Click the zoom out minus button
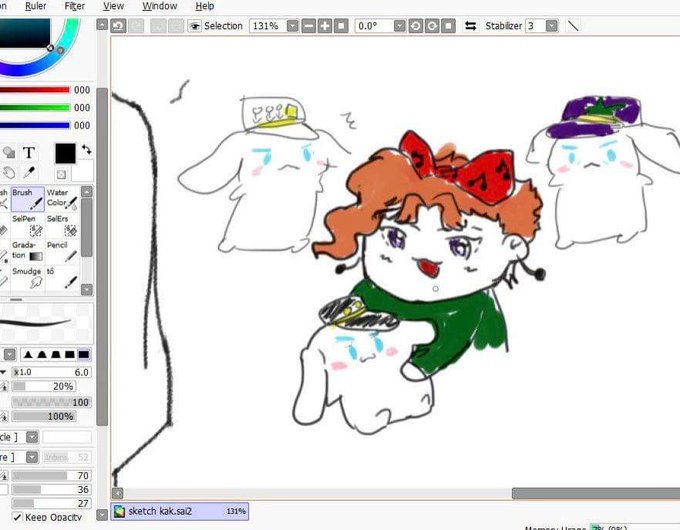Viewport: 680px width, 530px height. pyautogui.click(x=308, y=26)
